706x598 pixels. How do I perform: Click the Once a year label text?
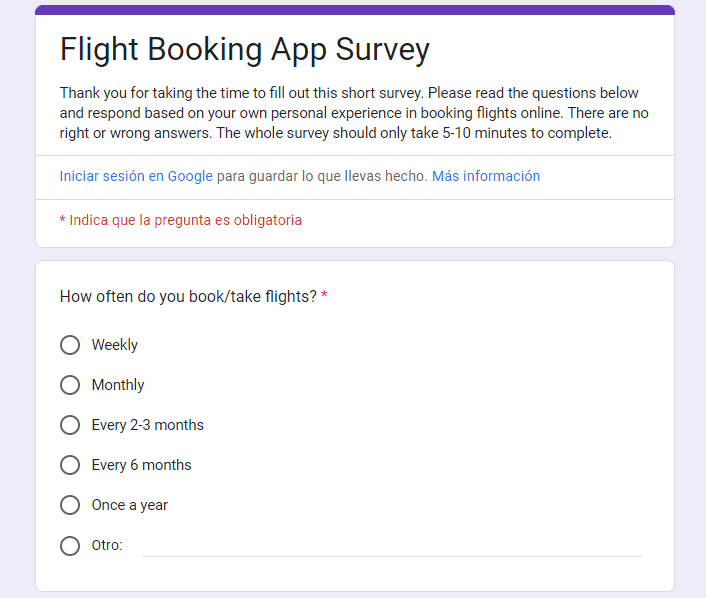(x=130, y=505)
